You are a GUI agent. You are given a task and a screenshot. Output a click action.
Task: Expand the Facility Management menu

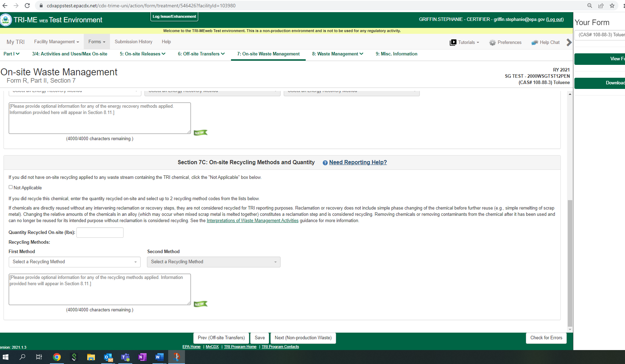click(57, 42)
